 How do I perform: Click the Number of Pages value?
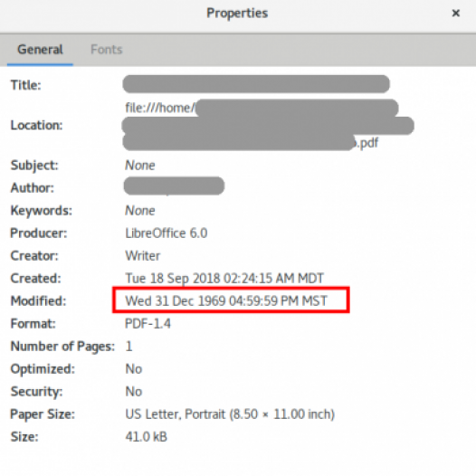coord(129,346)
